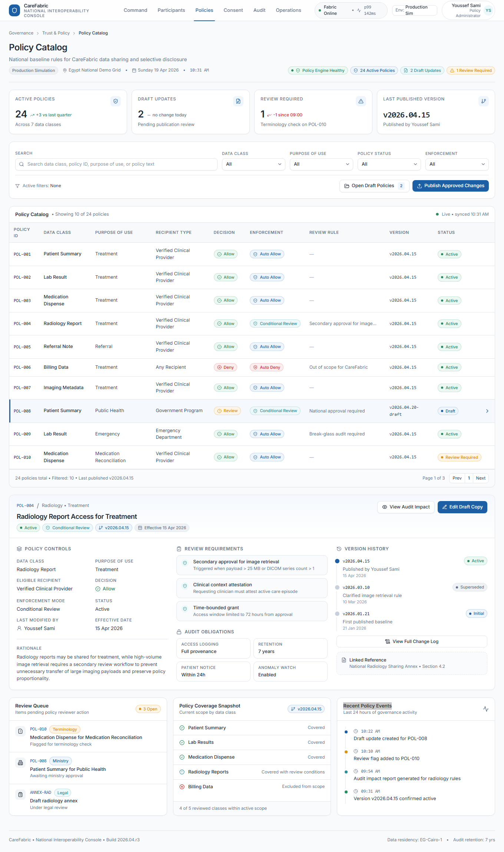The image size is (504, 852).
Task: Open the Enforcement filter dropdown
Action: [457, 164]
